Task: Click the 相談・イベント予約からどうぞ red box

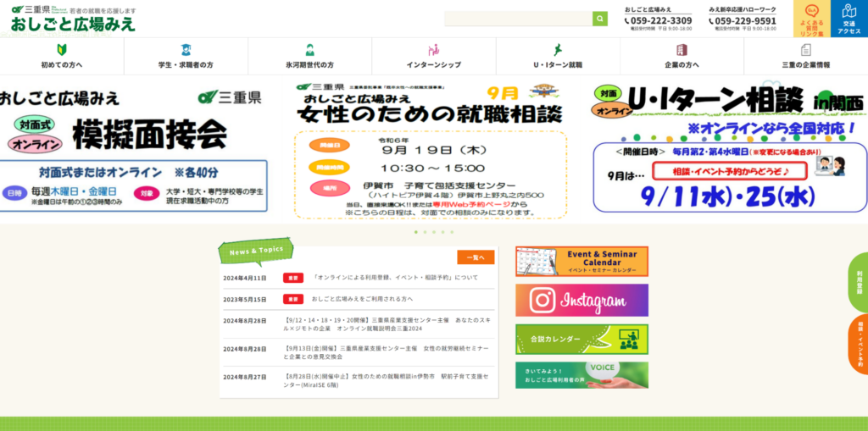Action: tap(731, 171)
